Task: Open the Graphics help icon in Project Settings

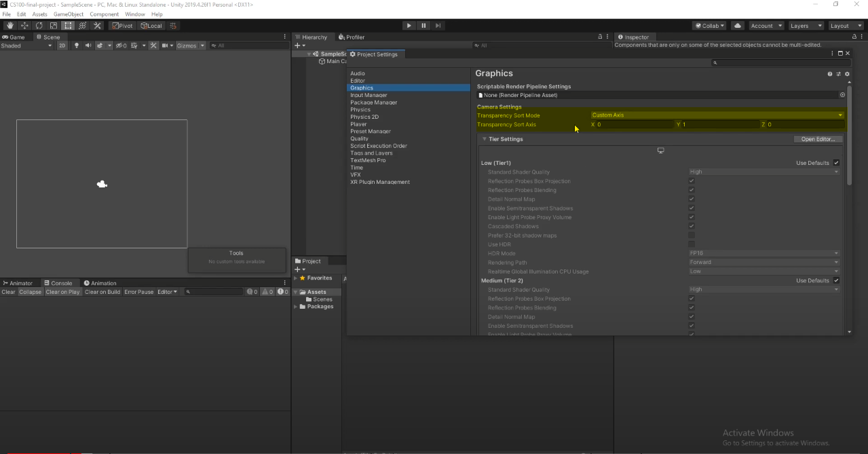Action: pyautogui.click(x=829, y=74)
